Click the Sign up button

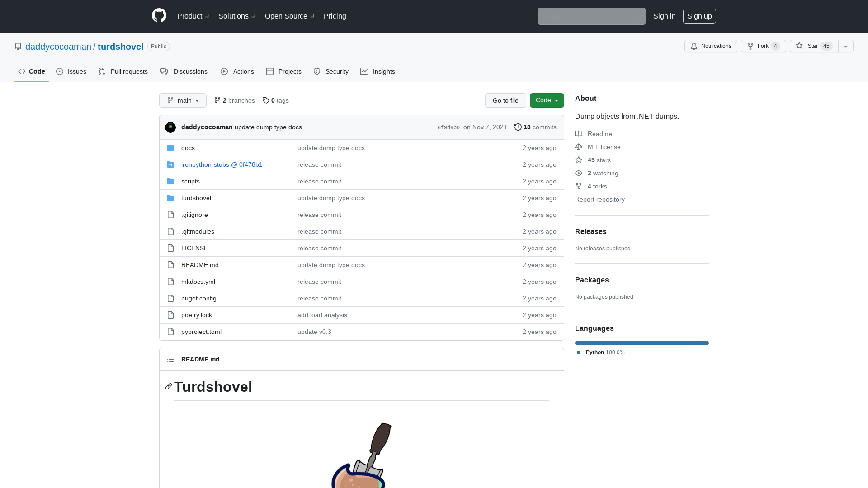699,16
